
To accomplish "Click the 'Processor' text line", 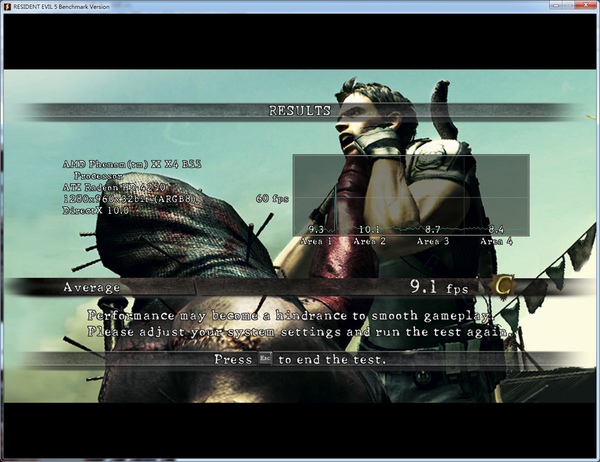I will (98, 176).
